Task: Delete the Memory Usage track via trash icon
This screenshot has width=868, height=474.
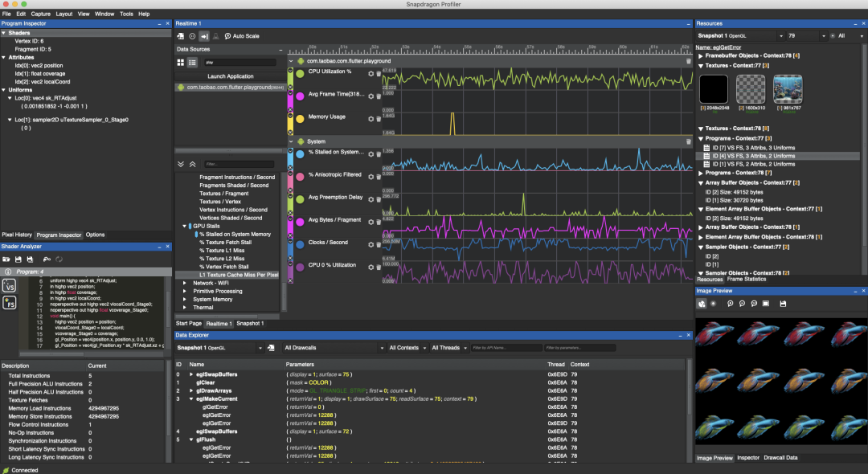Action: (379, 119)
